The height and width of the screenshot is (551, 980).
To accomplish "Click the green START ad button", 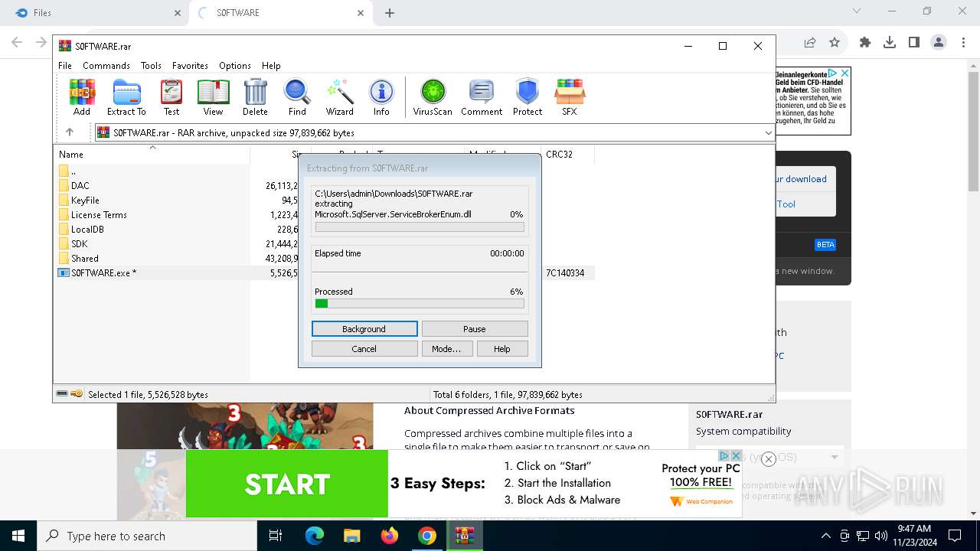I will 287,484.
